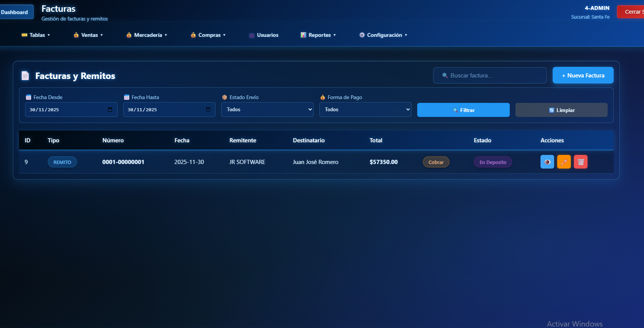Click the Juan José Romero recipient cell
This screenshot has width=644, height=328.
pos(316,162)
